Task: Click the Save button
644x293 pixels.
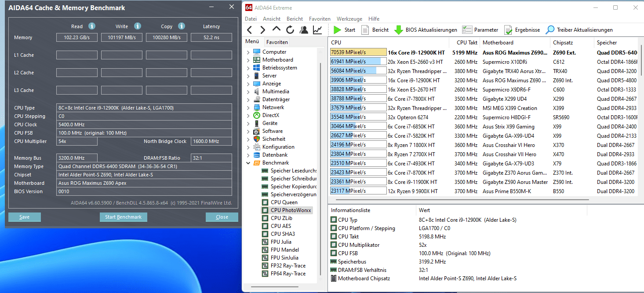Action: pyautogui.click(x=25, y=217)
